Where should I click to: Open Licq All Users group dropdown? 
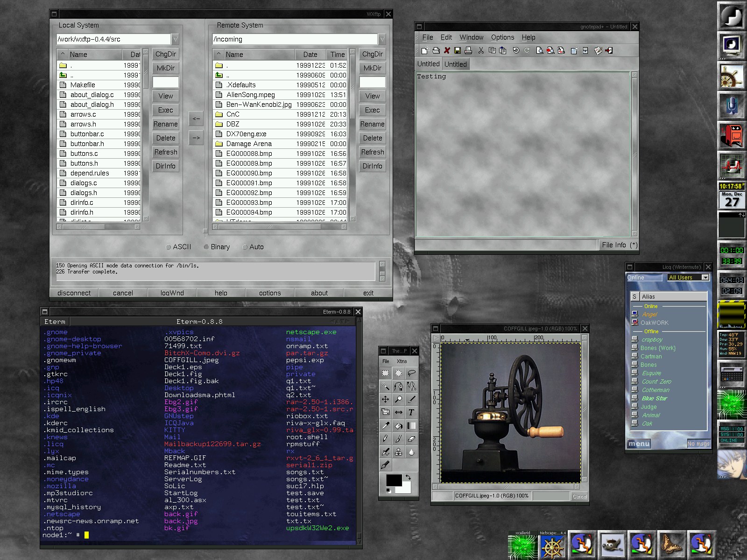coord(688,277)
